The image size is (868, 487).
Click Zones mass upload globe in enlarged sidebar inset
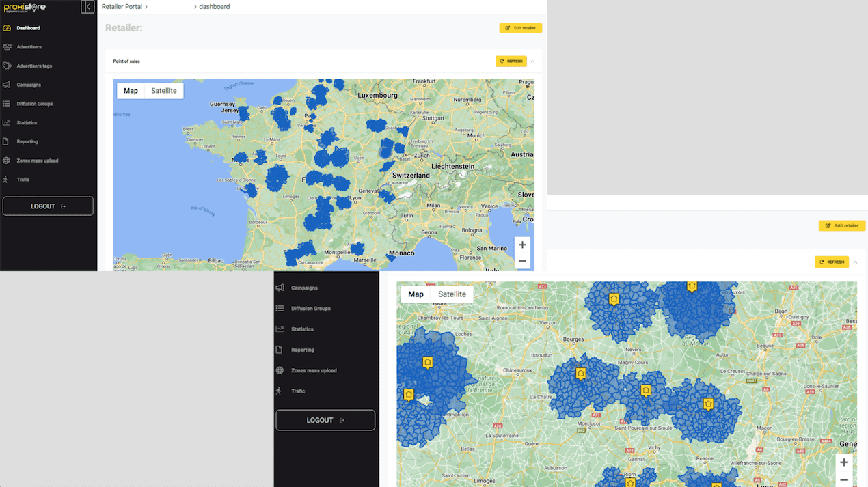[280, 370]
